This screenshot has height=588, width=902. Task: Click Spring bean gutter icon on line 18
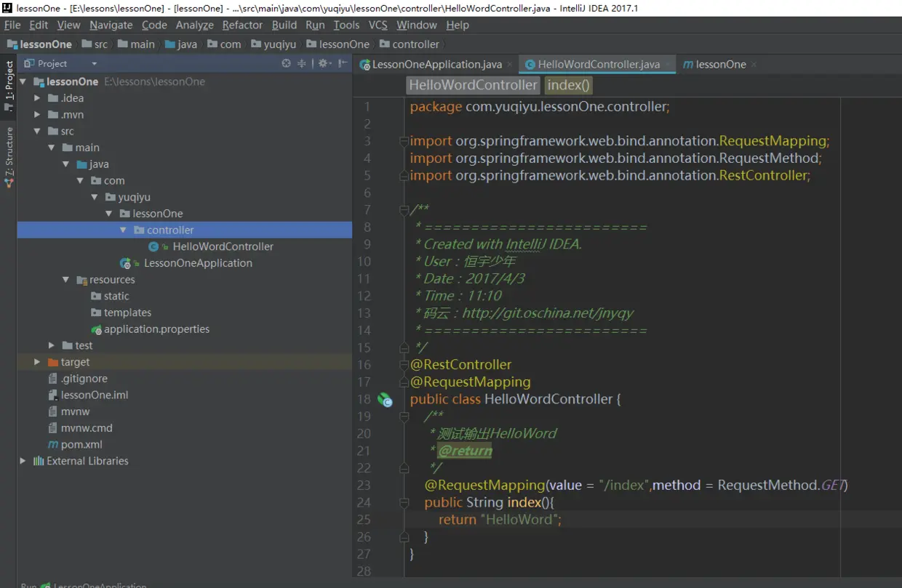coord(385,399)
